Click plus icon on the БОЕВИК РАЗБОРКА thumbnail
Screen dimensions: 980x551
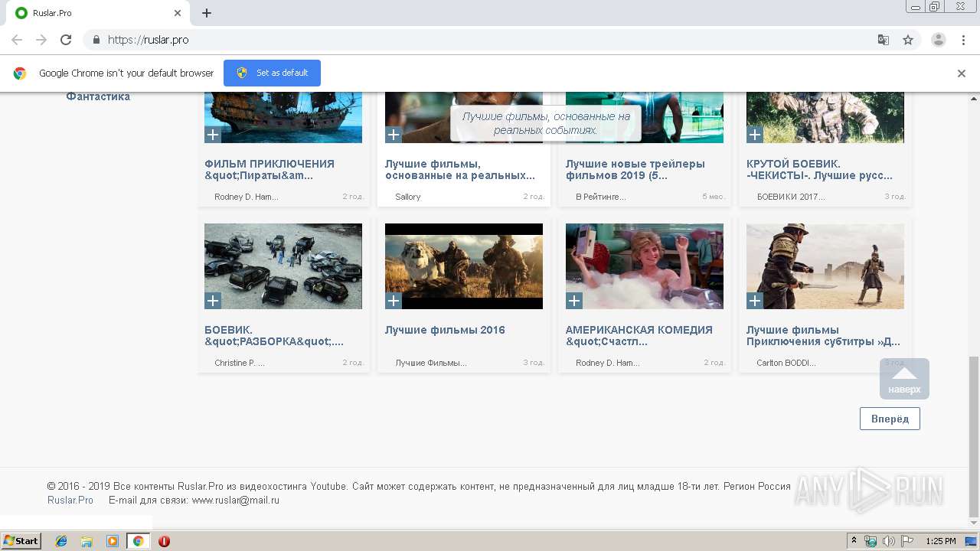point(212,301)
